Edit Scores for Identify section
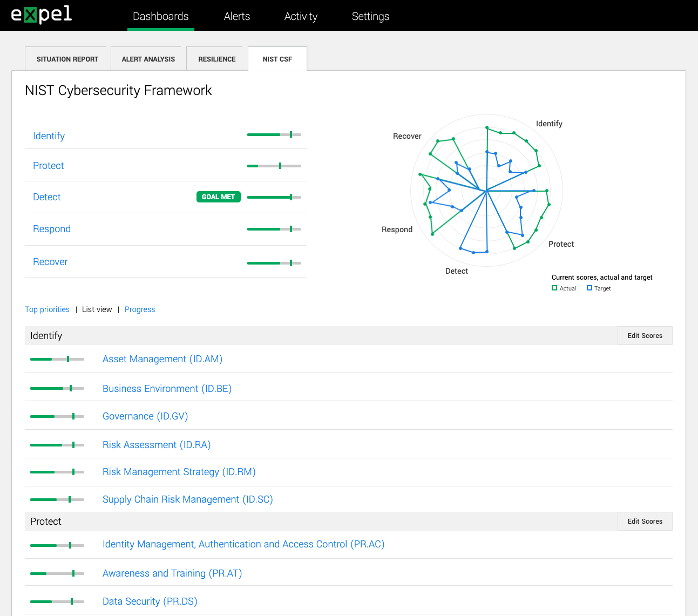Viewport: 698px width, 616px height. [645, 335]
